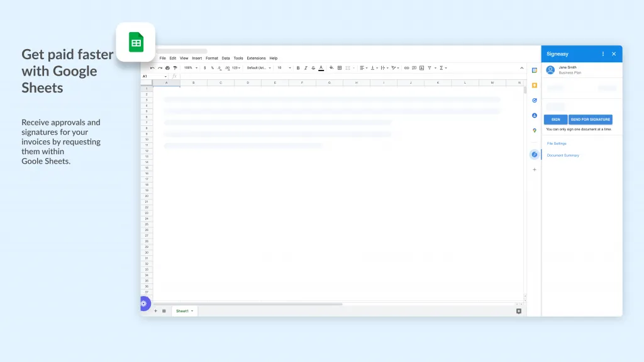Click the Undo icon in Sheets toolbar
644x362 pixels.
152,68
